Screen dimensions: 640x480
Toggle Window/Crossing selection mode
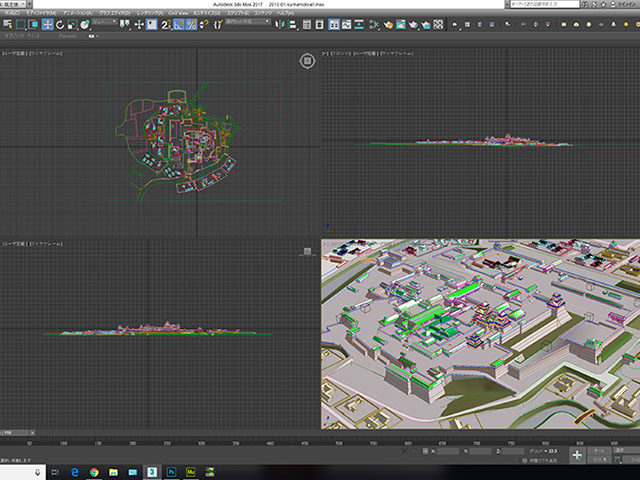(34, 24)
